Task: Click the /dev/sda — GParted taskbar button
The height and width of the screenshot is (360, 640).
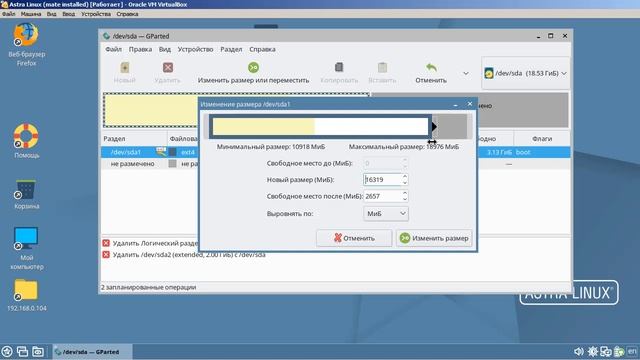Action: click(x=92, y=351)
